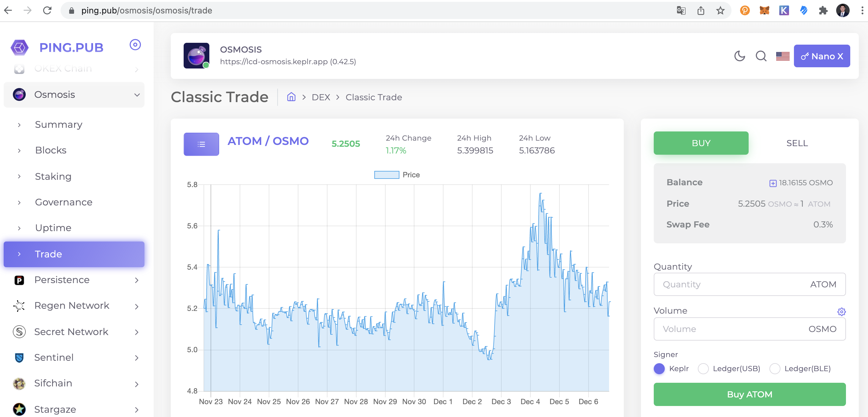This screenshot has height=417, width=868.
Task: Toggle dark mode moon icon
Action: pos(739,56)
